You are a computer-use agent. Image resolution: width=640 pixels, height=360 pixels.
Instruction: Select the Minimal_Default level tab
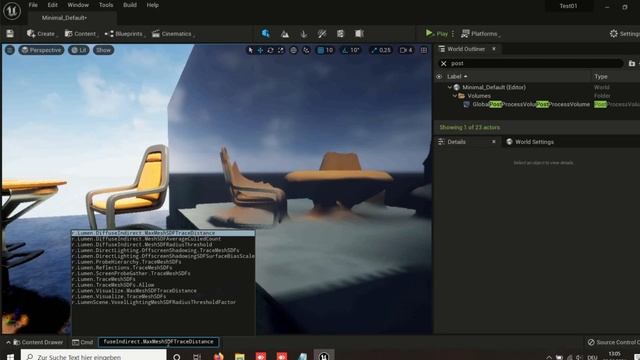pyautogui.click(x=64, y=18)
